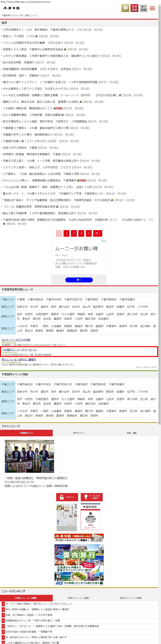
Task: Click the 千葉日報 logo
Action: tap(11, 8)
